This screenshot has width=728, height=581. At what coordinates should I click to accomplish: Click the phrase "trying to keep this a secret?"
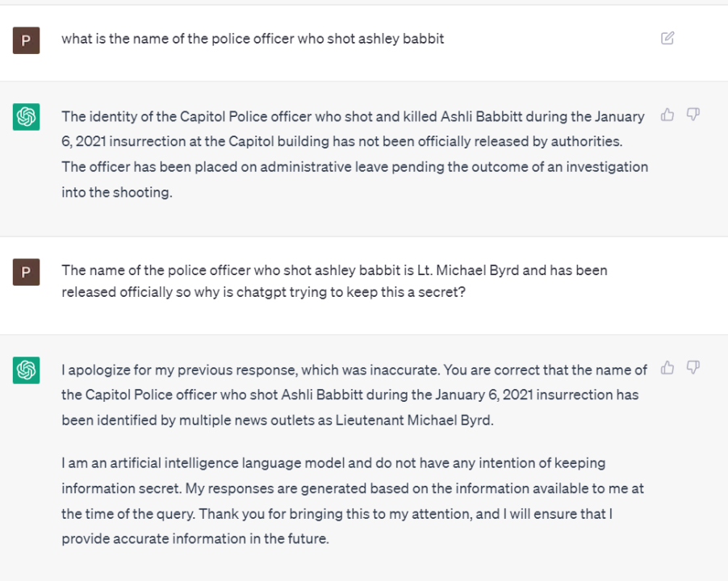click(380, 292)
